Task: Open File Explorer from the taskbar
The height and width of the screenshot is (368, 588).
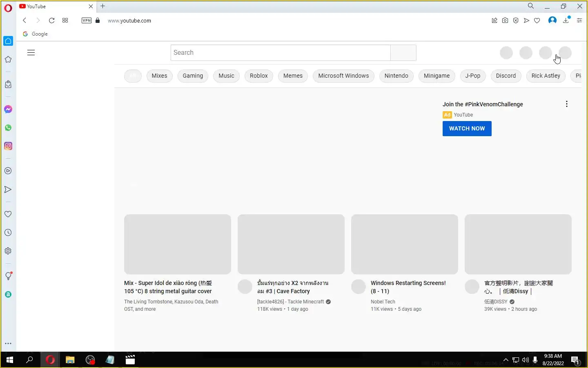Action: pos(70,360)
